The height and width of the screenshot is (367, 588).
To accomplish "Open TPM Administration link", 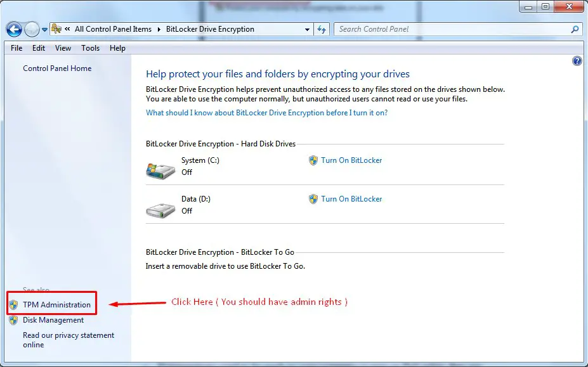I will tap(56, 305).
